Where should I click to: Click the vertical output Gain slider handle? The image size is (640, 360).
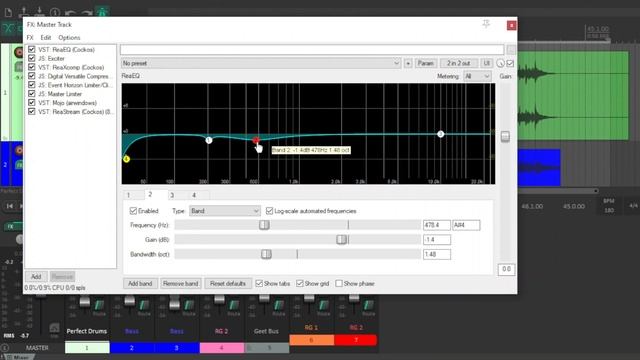505,136
